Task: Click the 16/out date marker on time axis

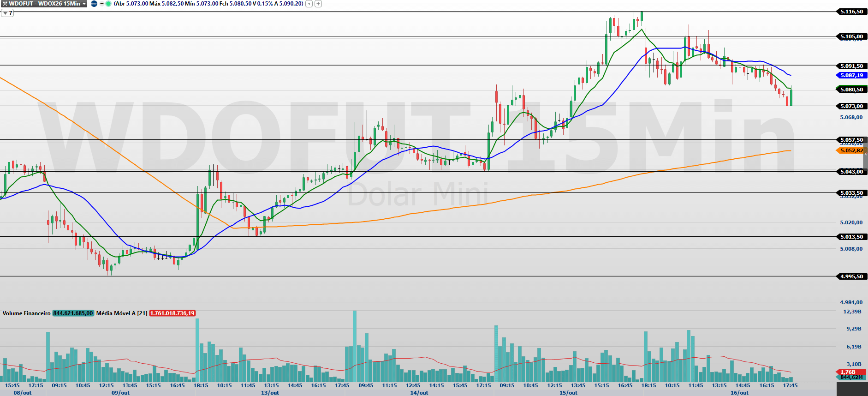Action: tap(739, 393)
